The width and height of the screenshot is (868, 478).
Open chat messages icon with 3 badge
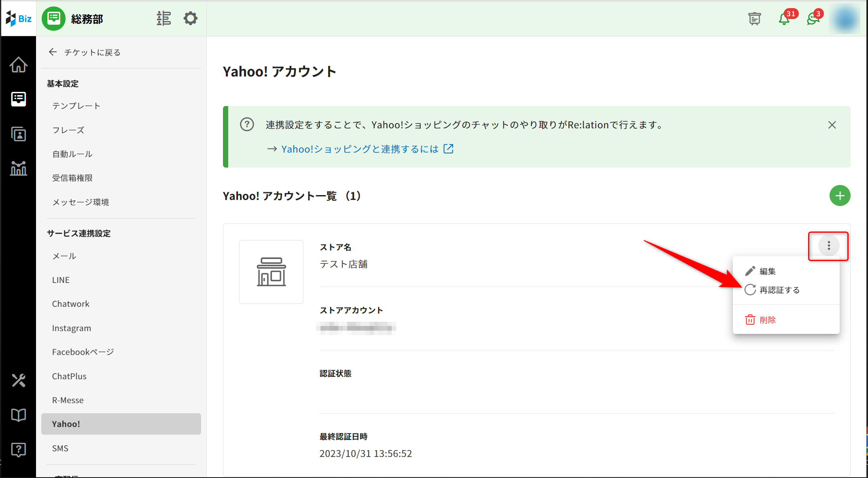[813, 19]
